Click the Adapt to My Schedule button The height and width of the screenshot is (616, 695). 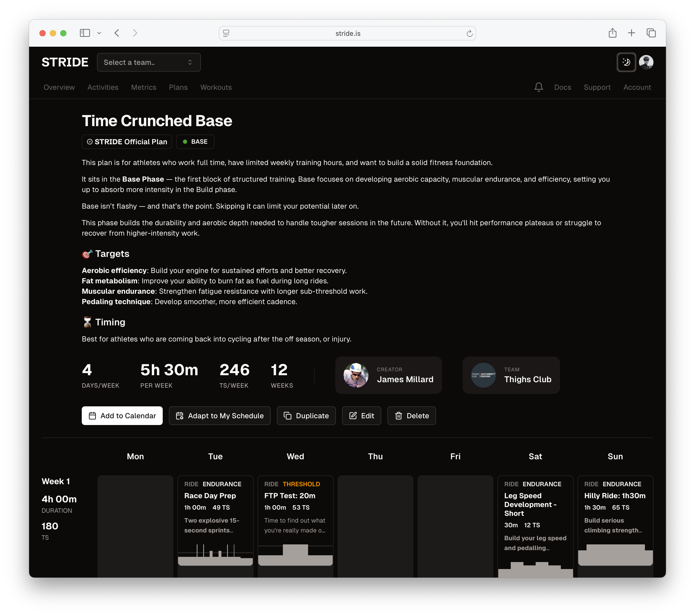(220, 415)
